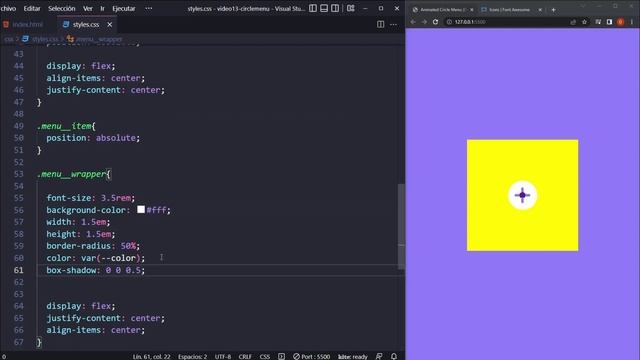Image resolution: width=640 pixels, height=360 pixels.
Task: Open the Selección menu
Action: pyautogui.click(x=62, y=8)
